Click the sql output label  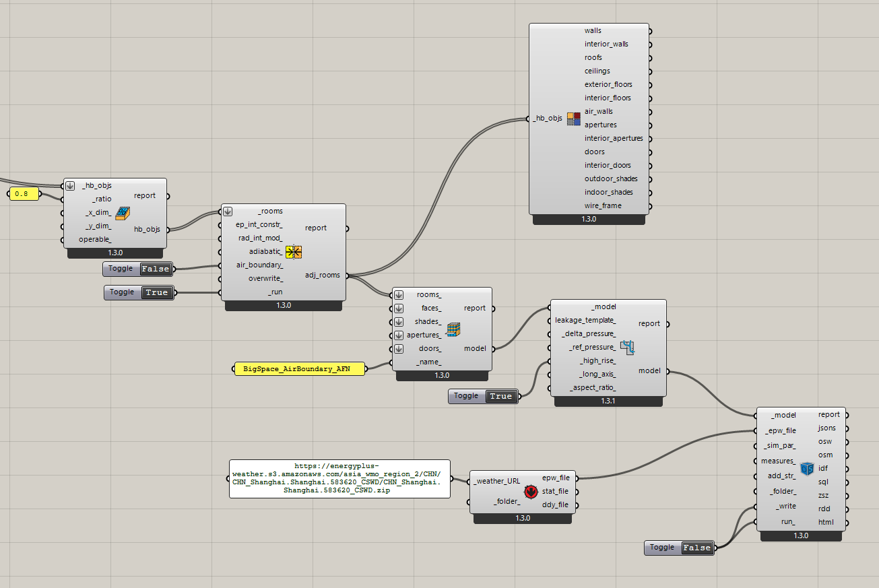(823, 482)
